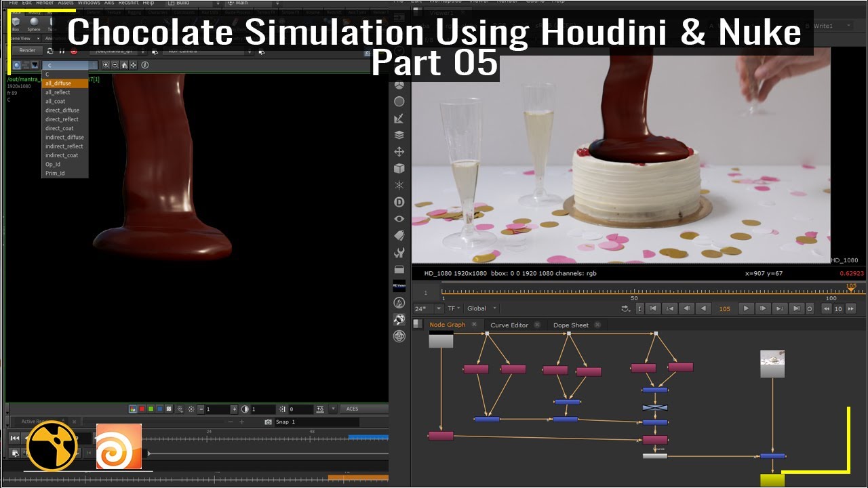This screenshot has height=488, width=868.
Task: Click the ACES color space button
Action: coord(363,409)
